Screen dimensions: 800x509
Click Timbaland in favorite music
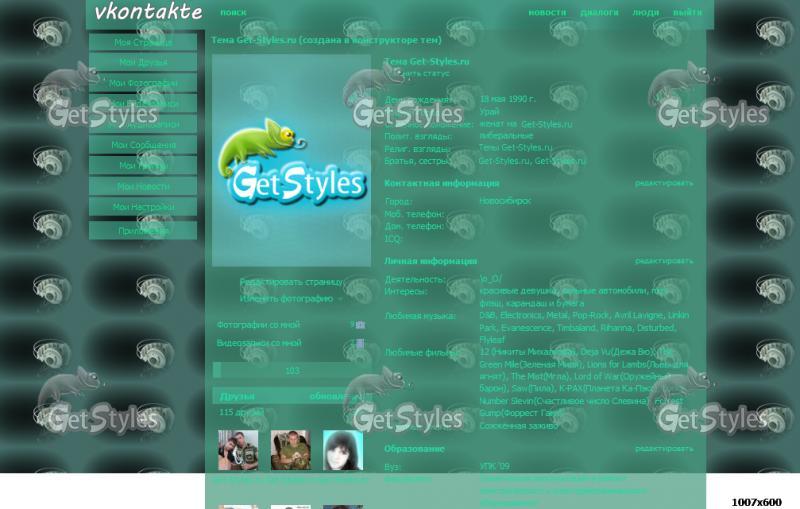[x=576, y=327]
